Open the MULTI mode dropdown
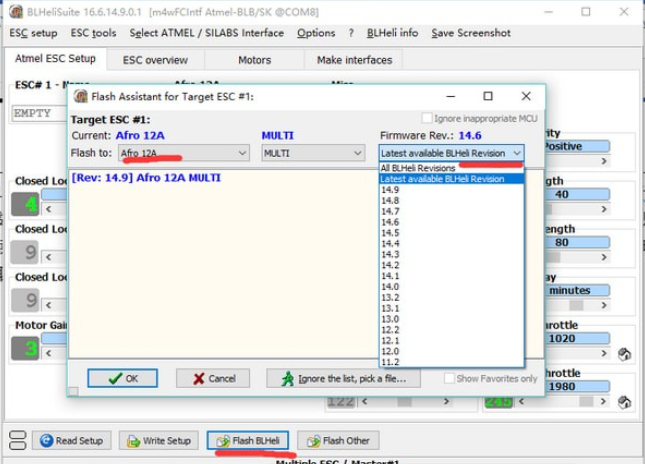This screenshot has width=645, height=464. [x=313, y=153]
